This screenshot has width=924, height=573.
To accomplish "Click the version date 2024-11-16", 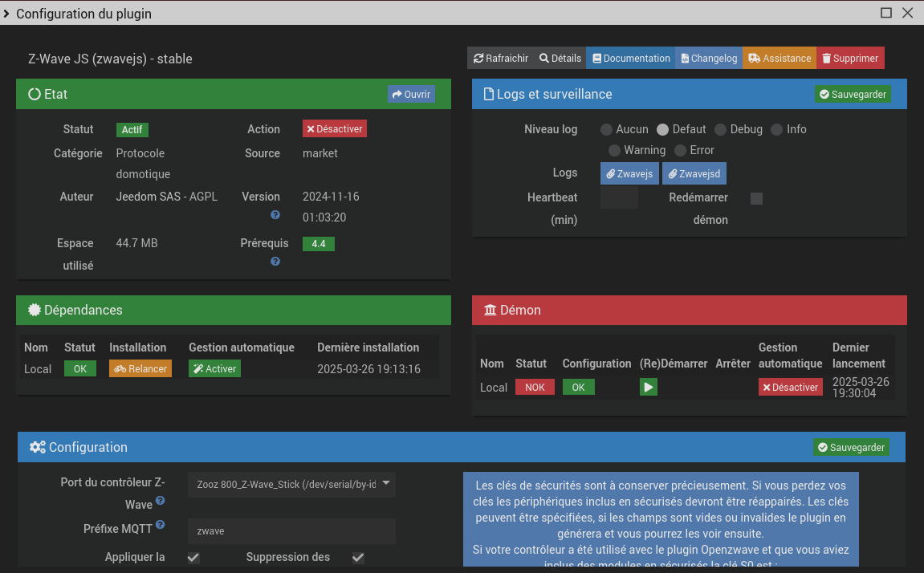I will [331, 197].
